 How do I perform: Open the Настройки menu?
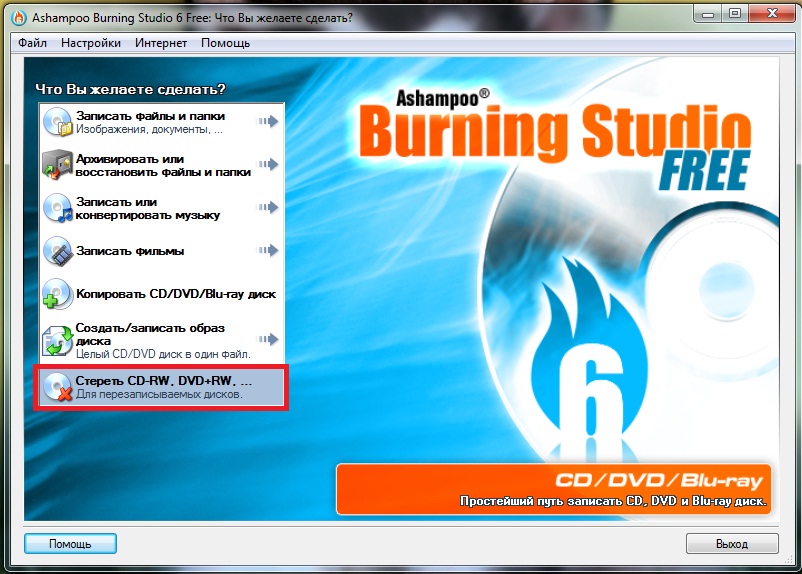91,43
